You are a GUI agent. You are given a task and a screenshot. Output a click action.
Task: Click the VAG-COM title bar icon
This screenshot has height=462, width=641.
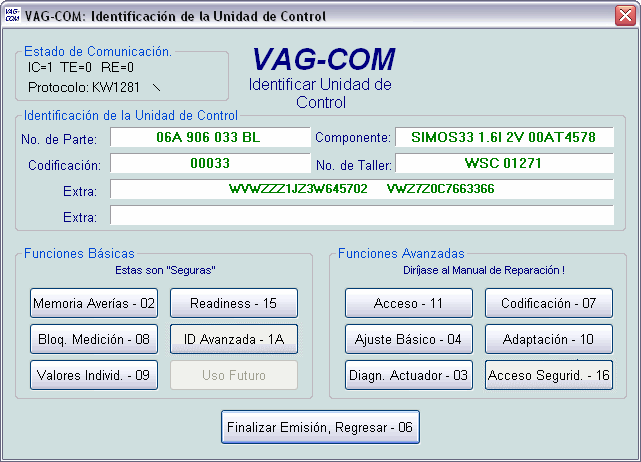(x=12, y=16)
